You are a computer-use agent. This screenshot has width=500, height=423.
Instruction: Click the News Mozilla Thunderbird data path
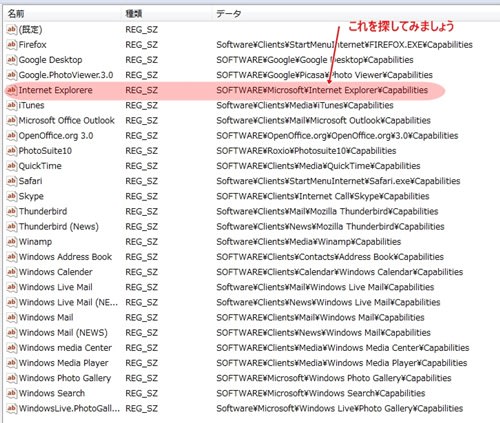[x=330, y=227]
